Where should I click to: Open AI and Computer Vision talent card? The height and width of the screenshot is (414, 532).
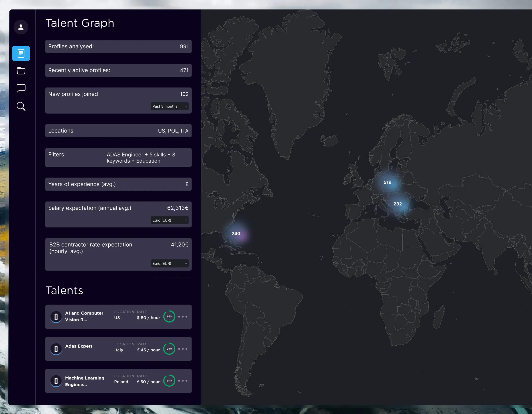coord(84,316)
